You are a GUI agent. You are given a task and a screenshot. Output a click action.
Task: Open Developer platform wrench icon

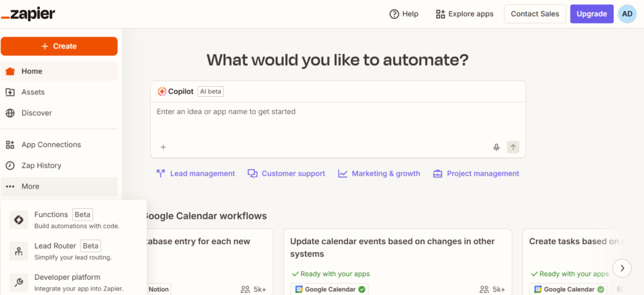pyautogui.click(x=19, y=282)
